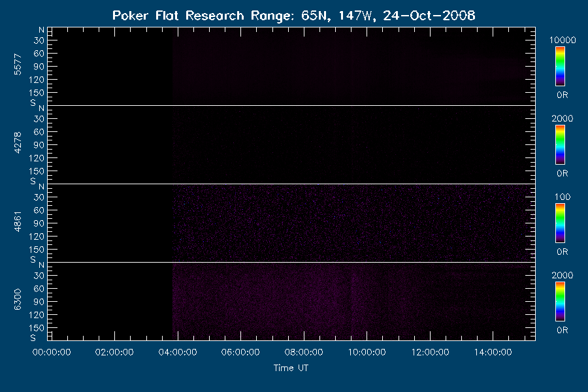Click the 00:00:00 time axis label
Image resolution: width=588 pixels, height=392 pixels.
[x=52, y=352]
